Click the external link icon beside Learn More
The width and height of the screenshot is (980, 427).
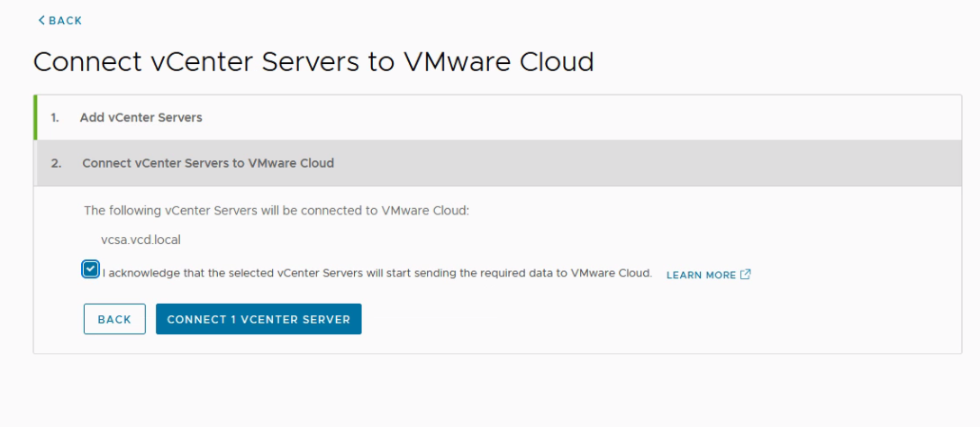[x=745, y=275]
